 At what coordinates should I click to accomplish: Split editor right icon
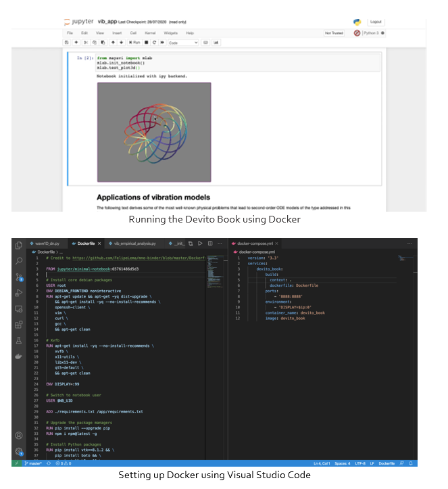210,243
